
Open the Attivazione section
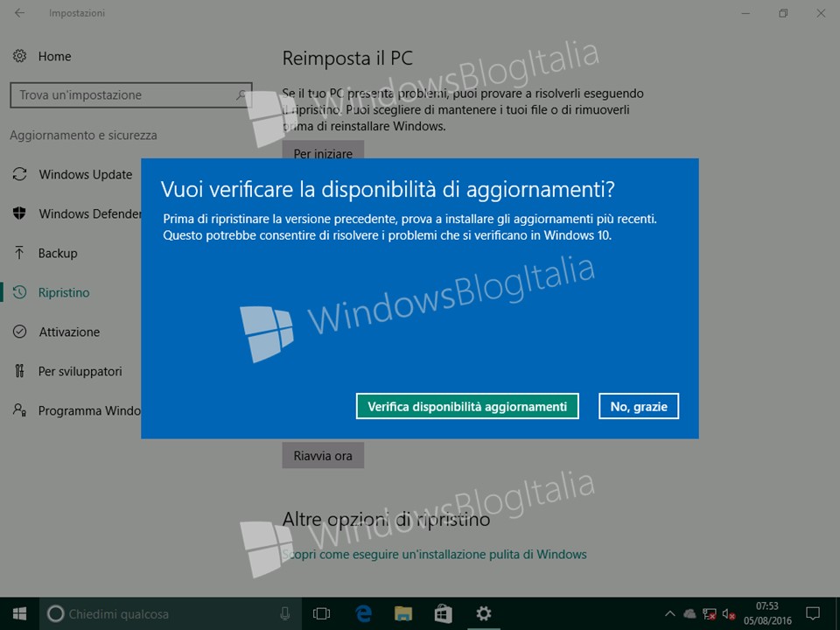click(x=69, y=332)
